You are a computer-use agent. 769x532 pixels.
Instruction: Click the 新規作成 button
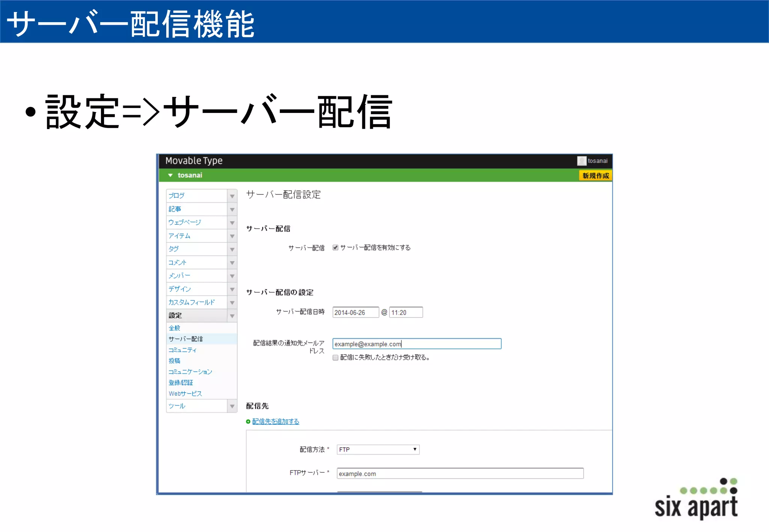point(596,176)
